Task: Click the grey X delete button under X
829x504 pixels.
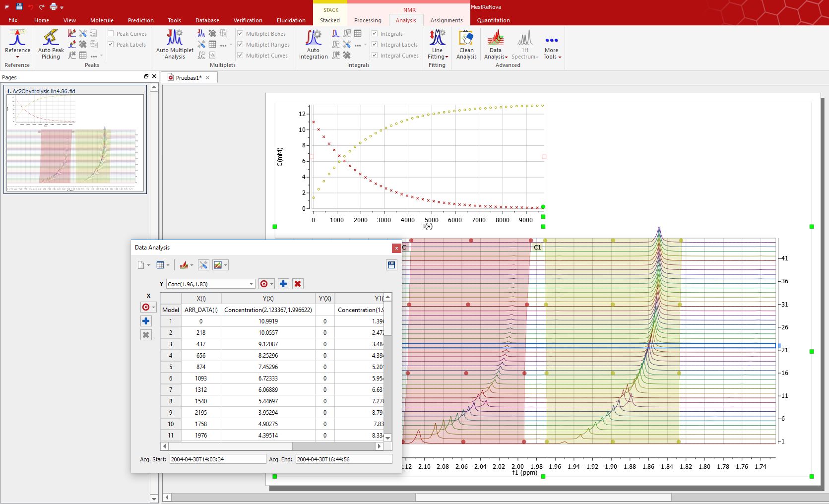Action: tap(146, 335)
